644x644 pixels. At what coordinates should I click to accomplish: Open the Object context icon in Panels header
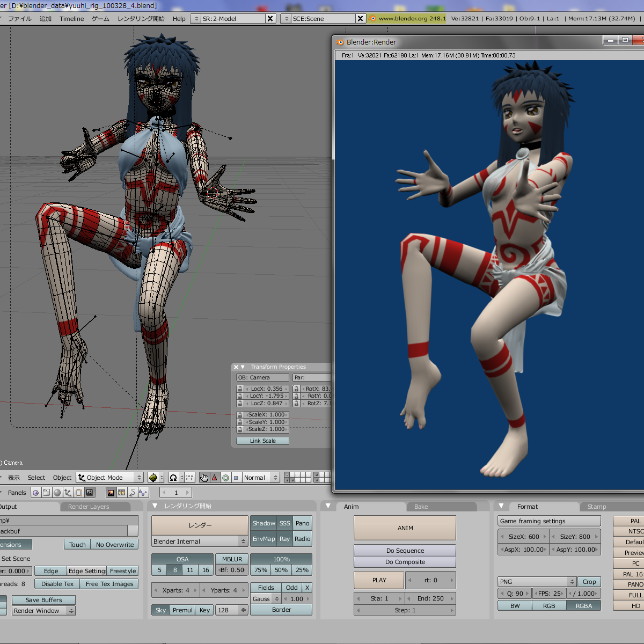coord(68,493)
